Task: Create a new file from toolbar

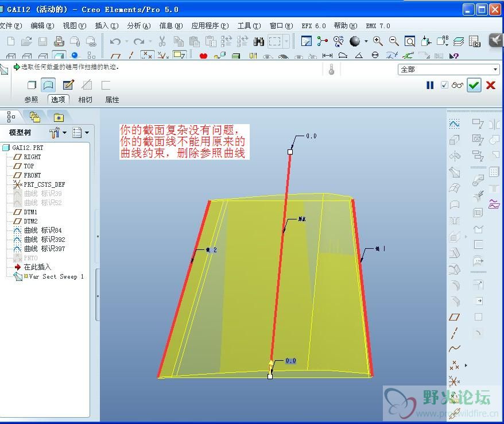Action: click(x=10, y=41)
